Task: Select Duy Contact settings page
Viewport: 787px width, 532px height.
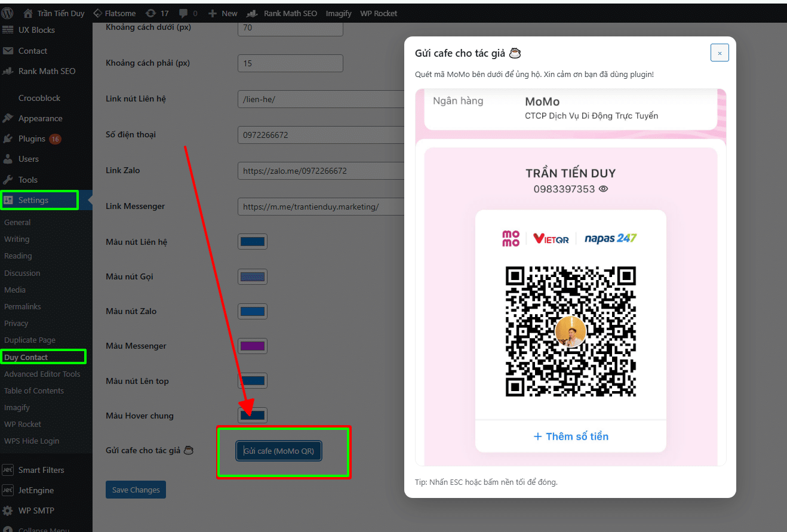Action: point(26,357)
